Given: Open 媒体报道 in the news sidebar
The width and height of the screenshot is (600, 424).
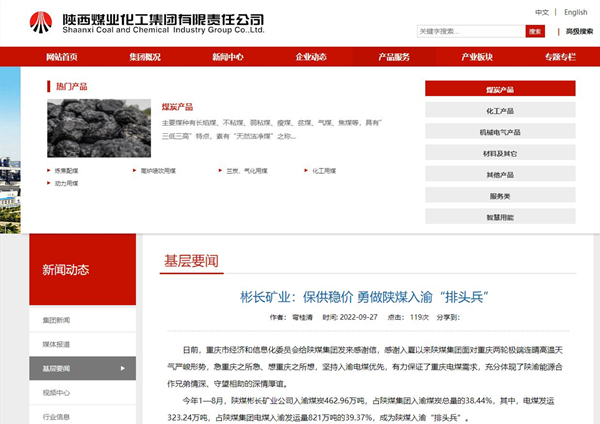Looking at the screenshot, I should pyautogui.click(x=56, y=344).
